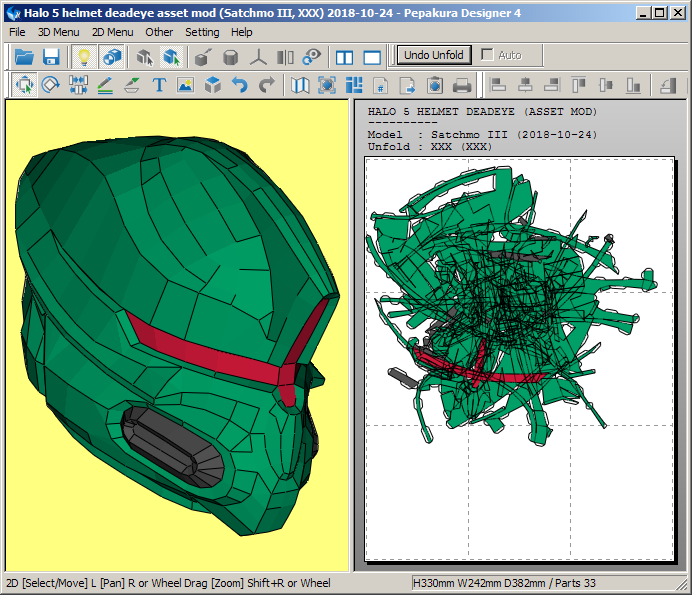Click the arrange parts blue blocks icon

click(354, 85)
